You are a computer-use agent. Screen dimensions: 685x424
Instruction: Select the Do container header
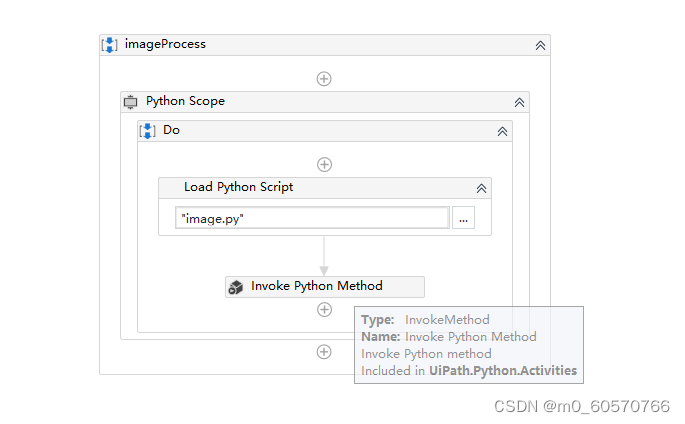pos(172,130)
